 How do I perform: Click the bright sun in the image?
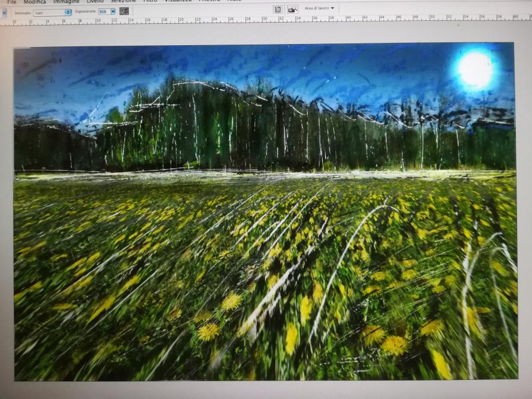click(x=475, y=69)
